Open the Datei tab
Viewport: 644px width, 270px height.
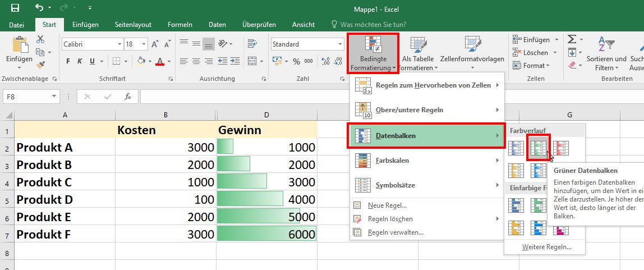tap(16, 25)
